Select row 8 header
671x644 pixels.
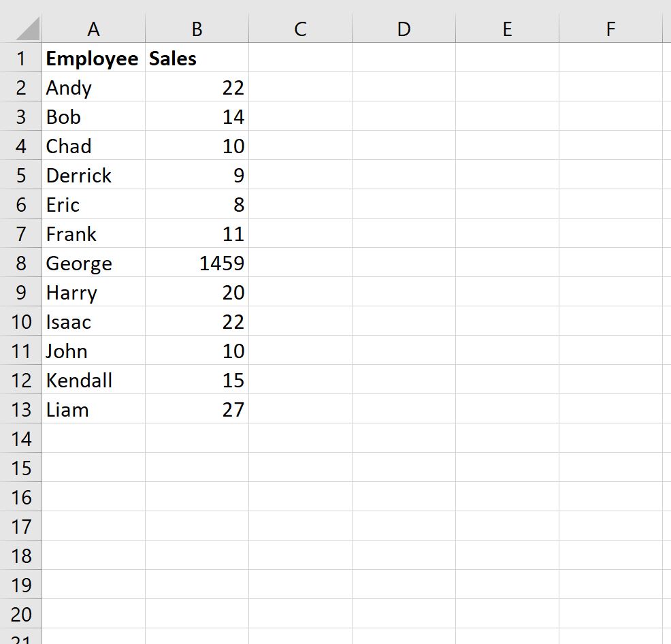click(x=20, y=263)
